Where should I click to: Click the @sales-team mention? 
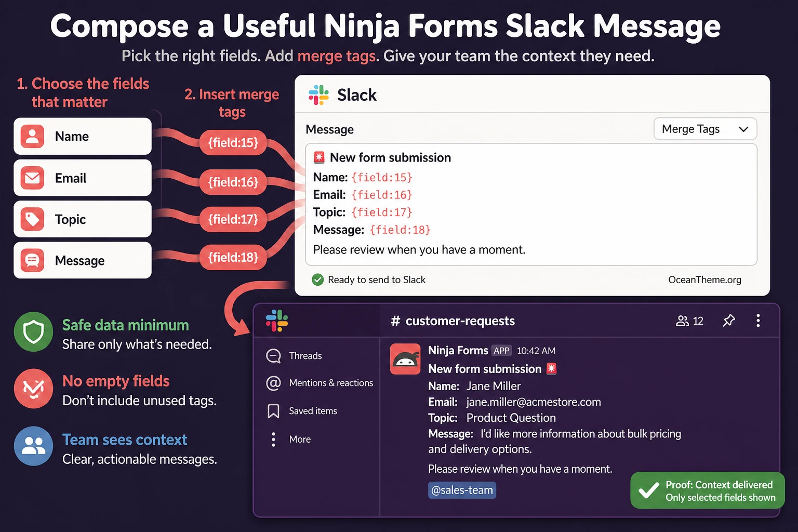pyautogui.click(x=462, y=490)
